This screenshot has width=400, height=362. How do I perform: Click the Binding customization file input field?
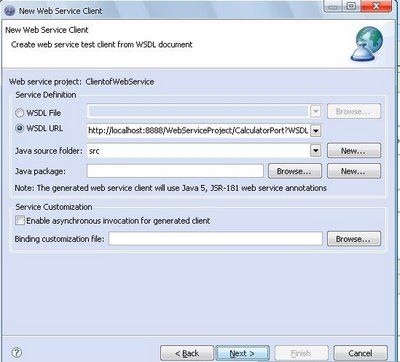point(215,239)
